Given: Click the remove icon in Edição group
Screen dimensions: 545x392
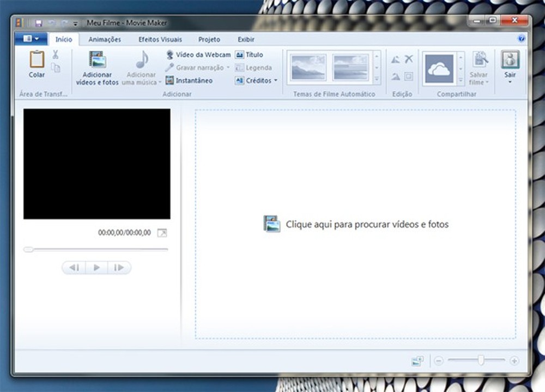Looking at the screenshot, I should [409, 58].
